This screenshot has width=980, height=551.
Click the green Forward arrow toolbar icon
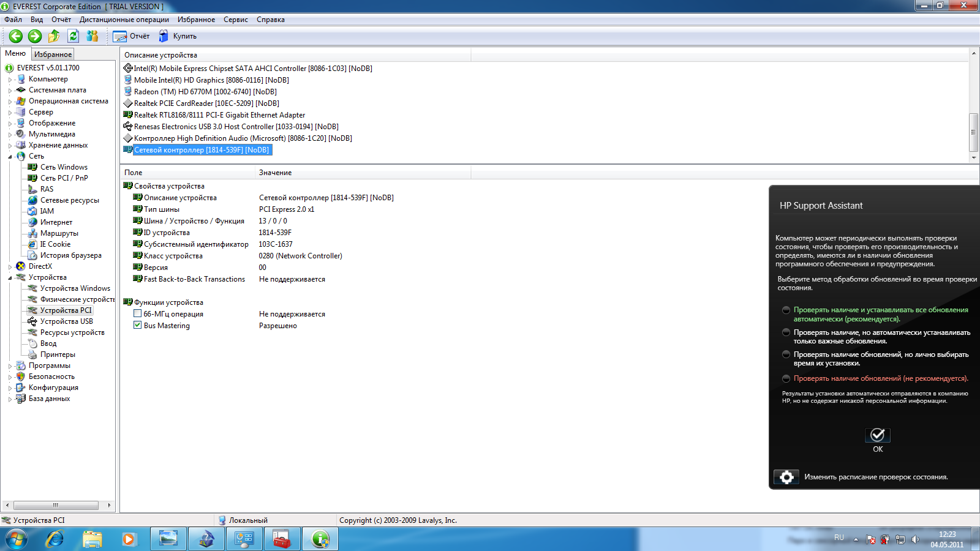(35, 36)
